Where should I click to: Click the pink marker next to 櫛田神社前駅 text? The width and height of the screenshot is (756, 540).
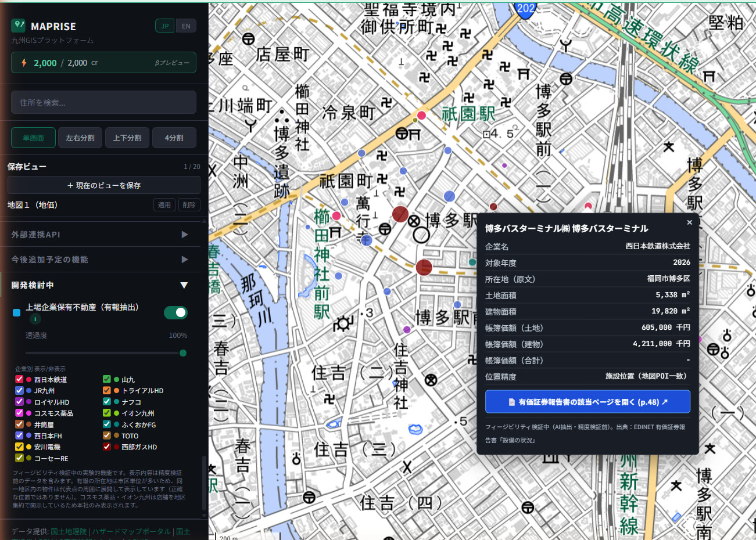tap(336, 216)
